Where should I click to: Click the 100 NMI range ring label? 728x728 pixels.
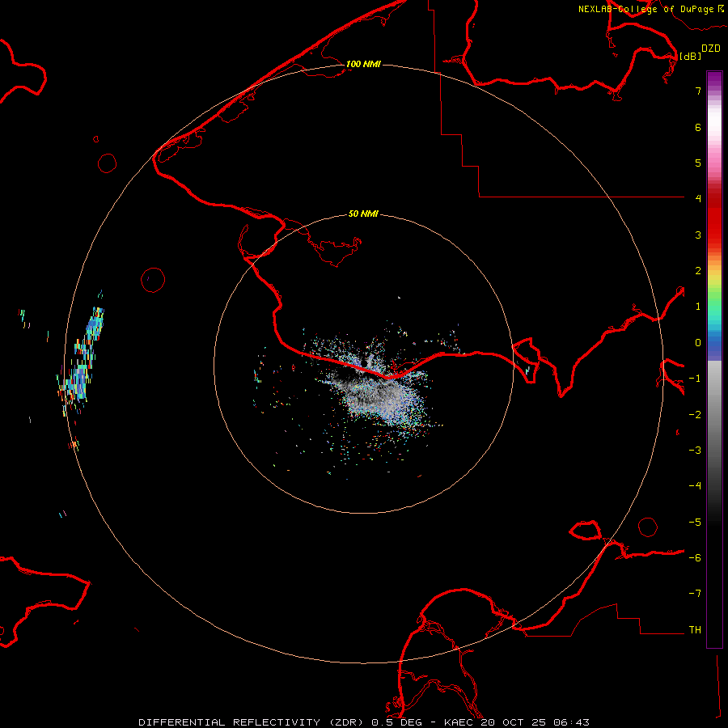click(x=363, y=64)
